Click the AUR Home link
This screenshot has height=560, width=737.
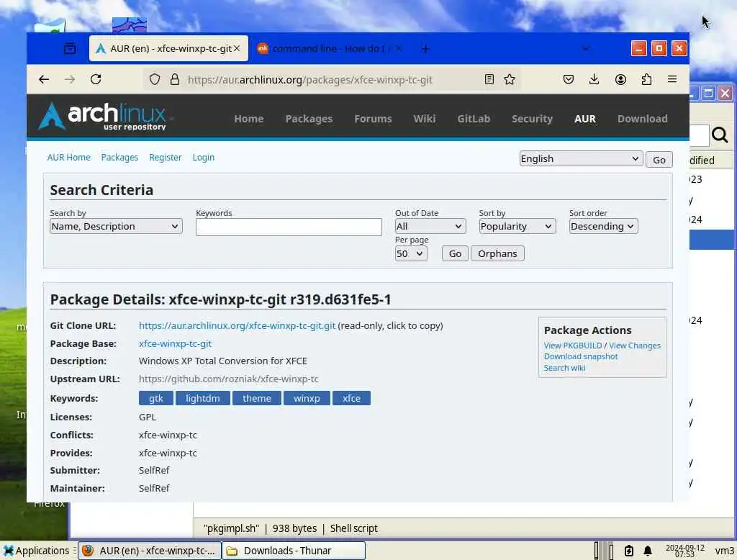(x=68, y=158)
